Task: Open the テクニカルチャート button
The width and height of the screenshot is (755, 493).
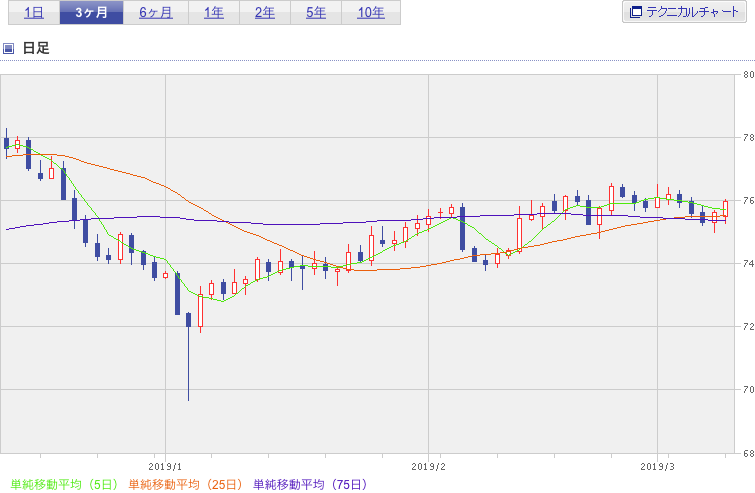Action: click(684, 12)
